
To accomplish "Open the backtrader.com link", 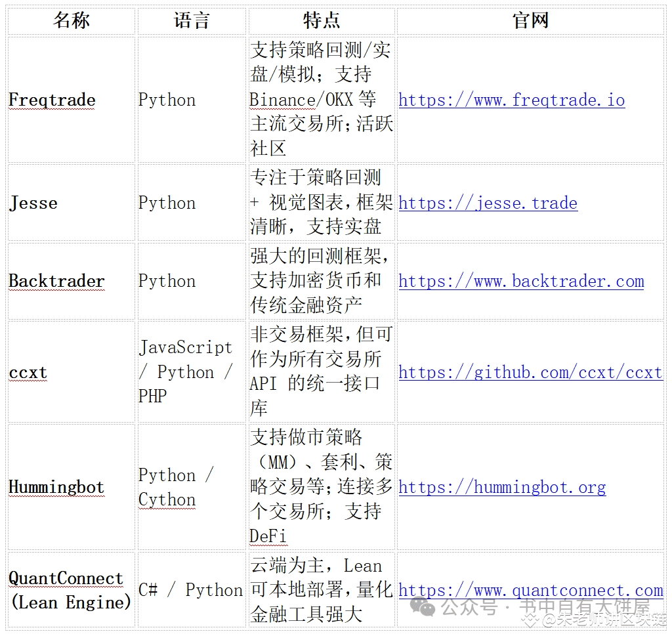I will (521, 282).
